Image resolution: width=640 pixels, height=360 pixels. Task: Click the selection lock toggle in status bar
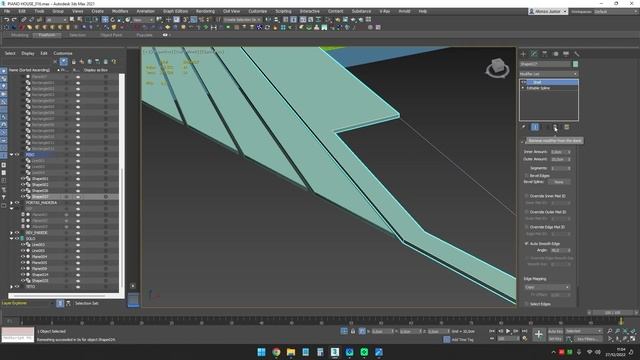tap(353, 331)
